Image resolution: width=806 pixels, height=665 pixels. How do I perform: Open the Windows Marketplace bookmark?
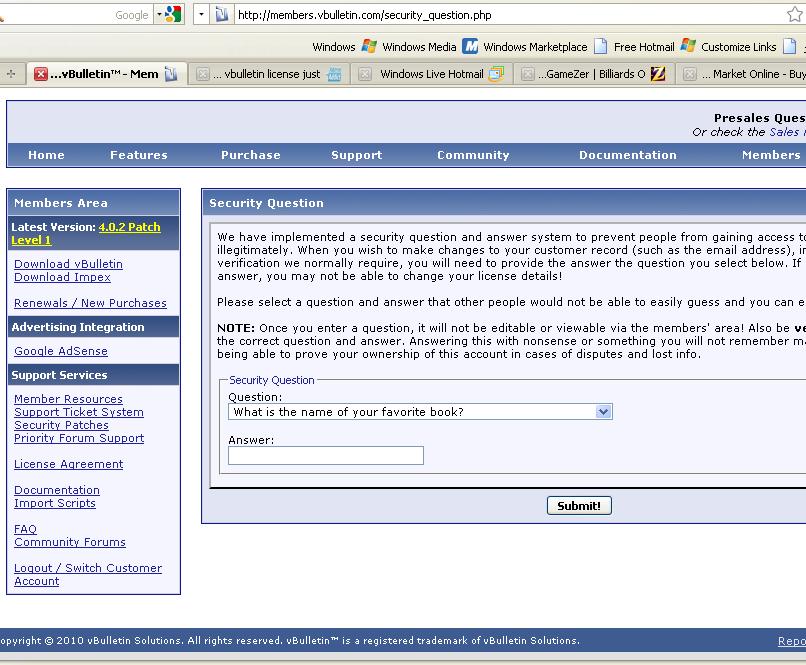coord(535,47)
